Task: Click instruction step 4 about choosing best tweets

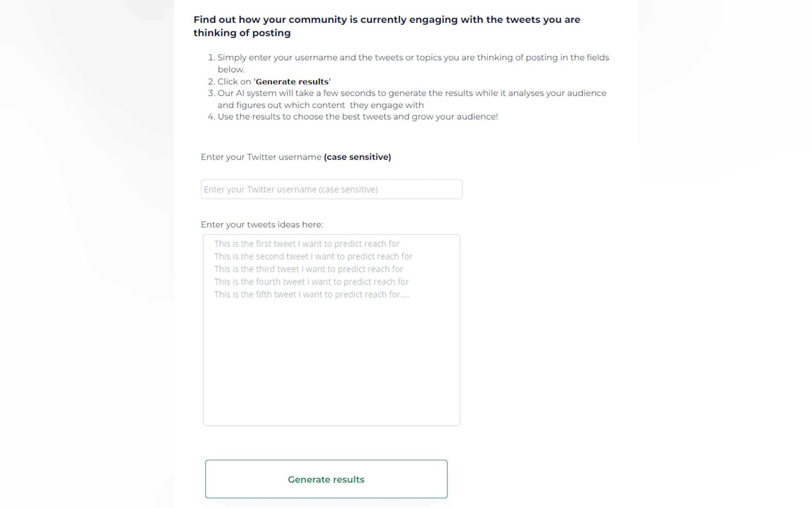Action: 357,116
